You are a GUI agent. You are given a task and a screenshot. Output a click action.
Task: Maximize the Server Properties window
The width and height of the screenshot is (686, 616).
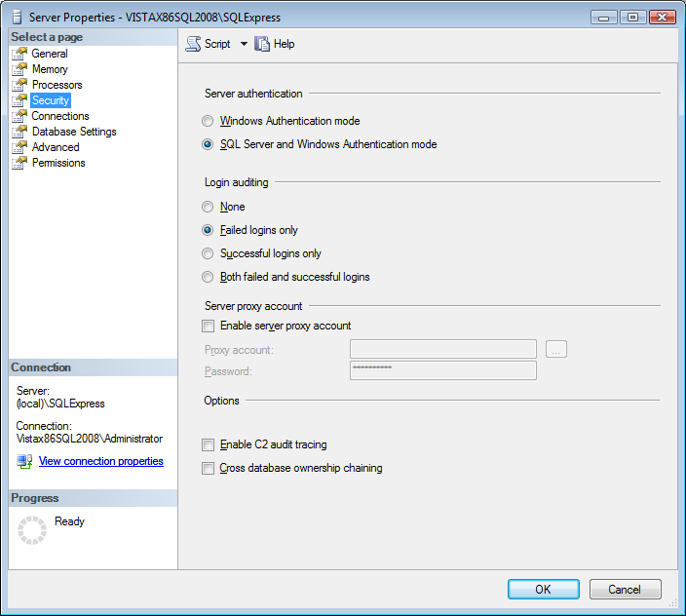click(632, 18)
